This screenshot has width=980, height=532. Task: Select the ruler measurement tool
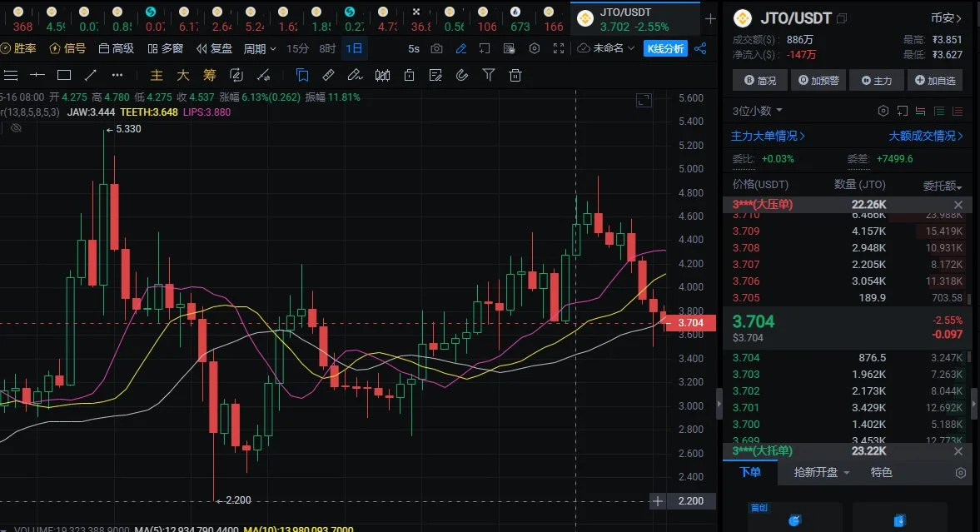(x=328, y=76)
